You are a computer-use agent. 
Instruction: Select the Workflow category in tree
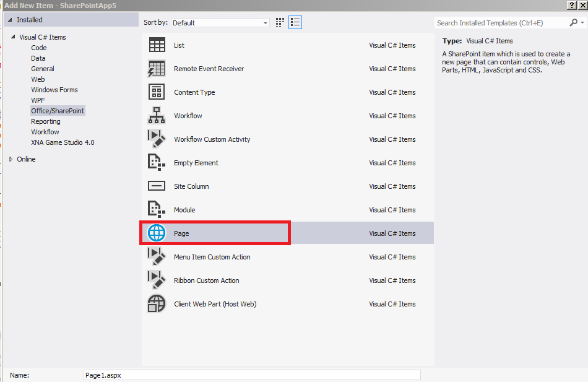pyautogui.click(x=45, y=132)
